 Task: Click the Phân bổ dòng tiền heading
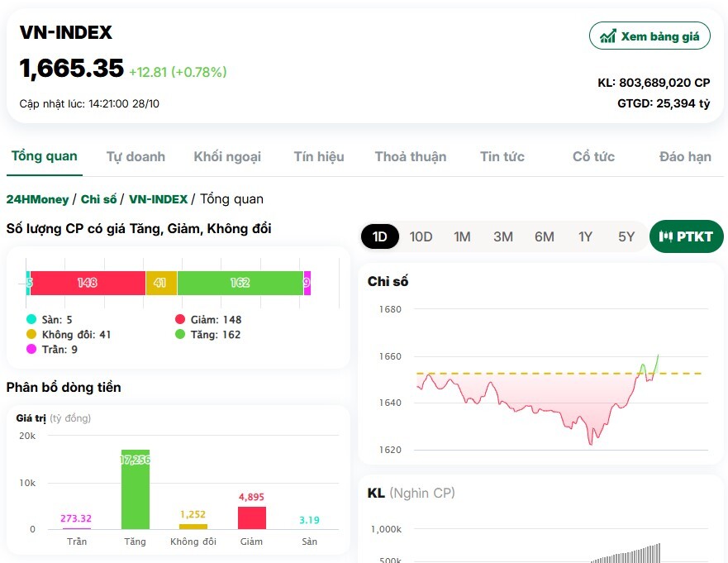[x=64, y=387]
